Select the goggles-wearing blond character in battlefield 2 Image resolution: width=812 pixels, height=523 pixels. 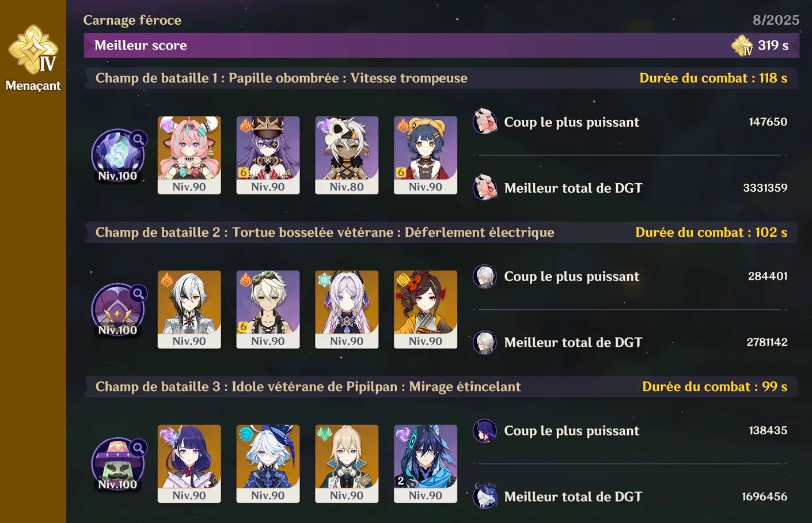tap(268, 309)
